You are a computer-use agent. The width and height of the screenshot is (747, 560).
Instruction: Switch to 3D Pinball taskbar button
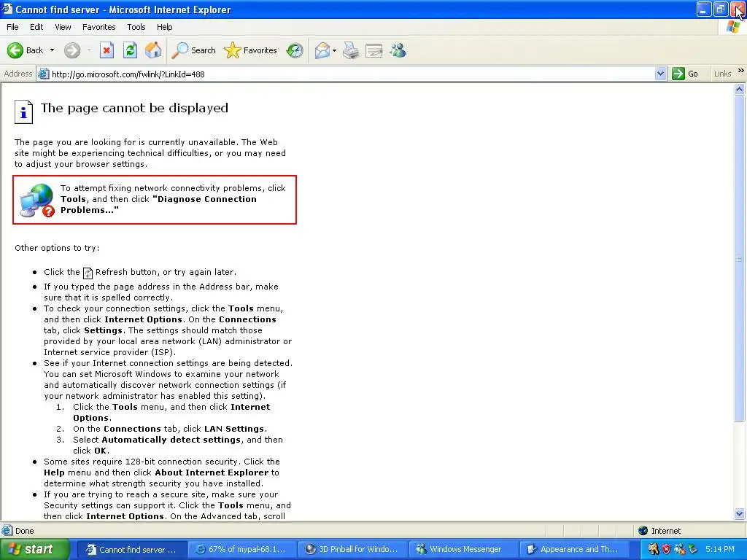point(352,550)
